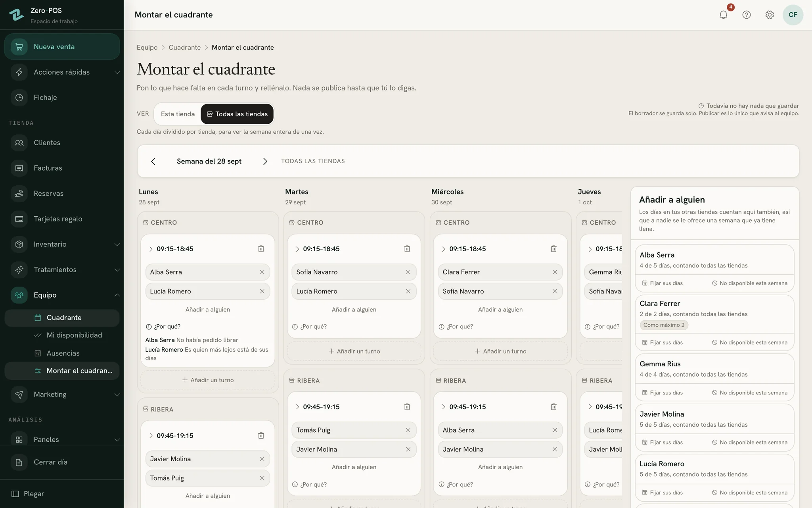Open settings gear in top bar
The height and width of the screenshot is (508, 812).
tap(769, 15)
